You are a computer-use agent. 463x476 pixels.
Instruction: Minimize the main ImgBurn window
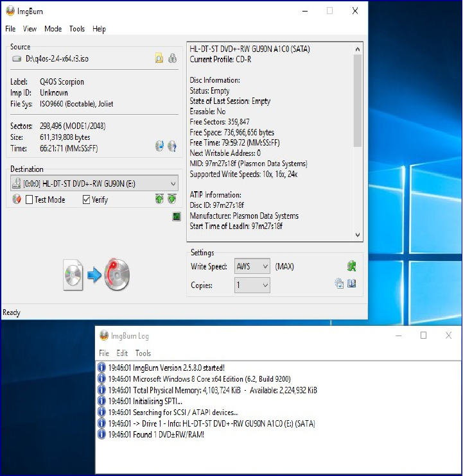click(305, 11)
